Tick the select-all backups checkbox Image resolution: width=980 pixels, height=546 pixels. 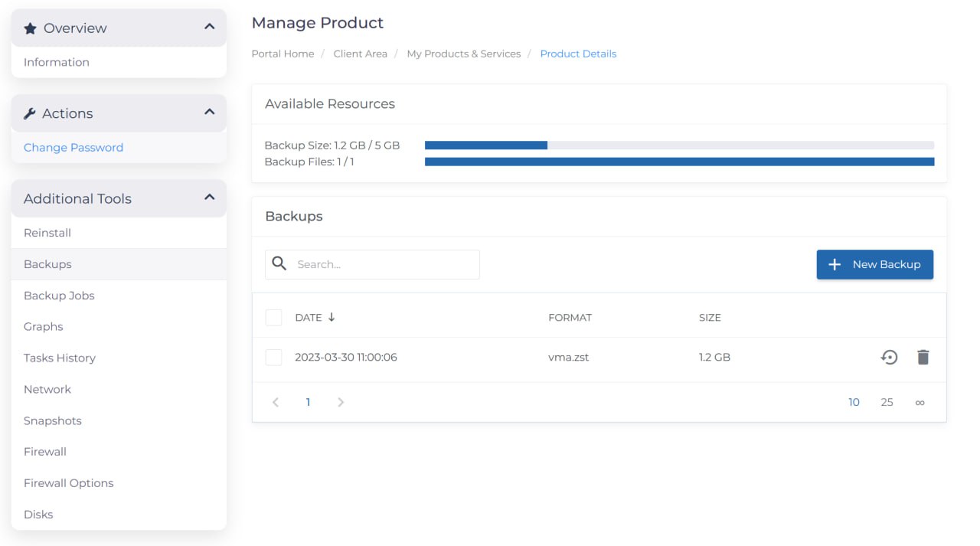pyautogui.click(x=273, y=317)
